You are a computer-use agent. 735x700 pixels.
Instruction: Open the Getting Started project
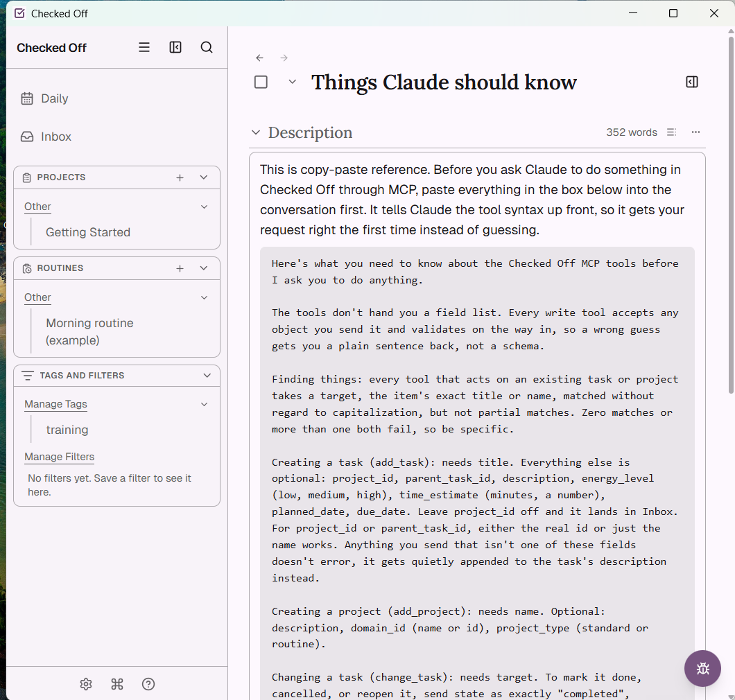click(x=88, y=232)
